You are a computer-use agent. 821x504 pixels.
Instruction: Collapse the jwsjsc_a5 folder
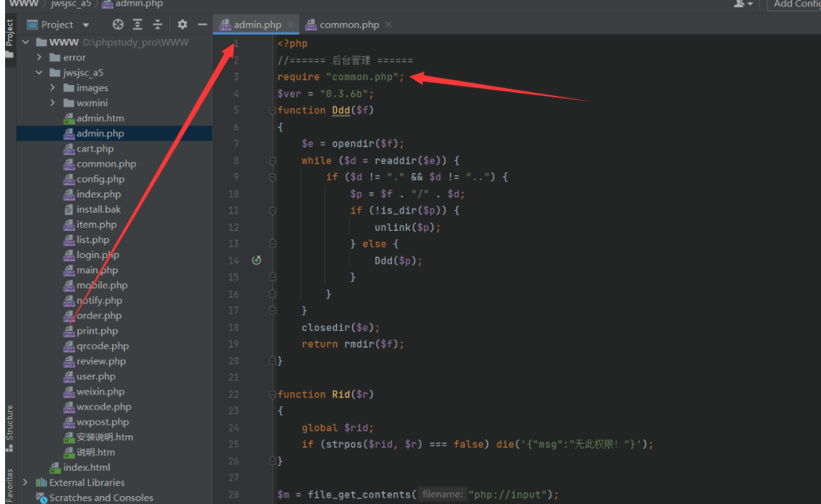tap(39, 73)
